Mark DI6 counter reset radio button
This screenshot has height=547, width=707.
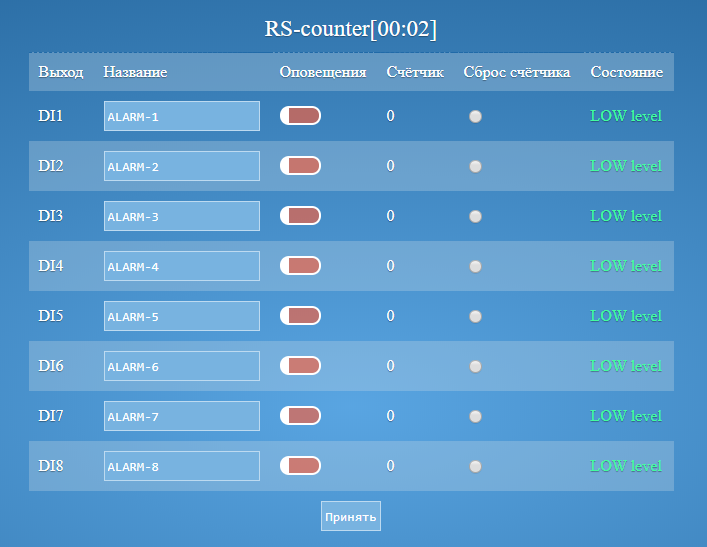[476, 366]
